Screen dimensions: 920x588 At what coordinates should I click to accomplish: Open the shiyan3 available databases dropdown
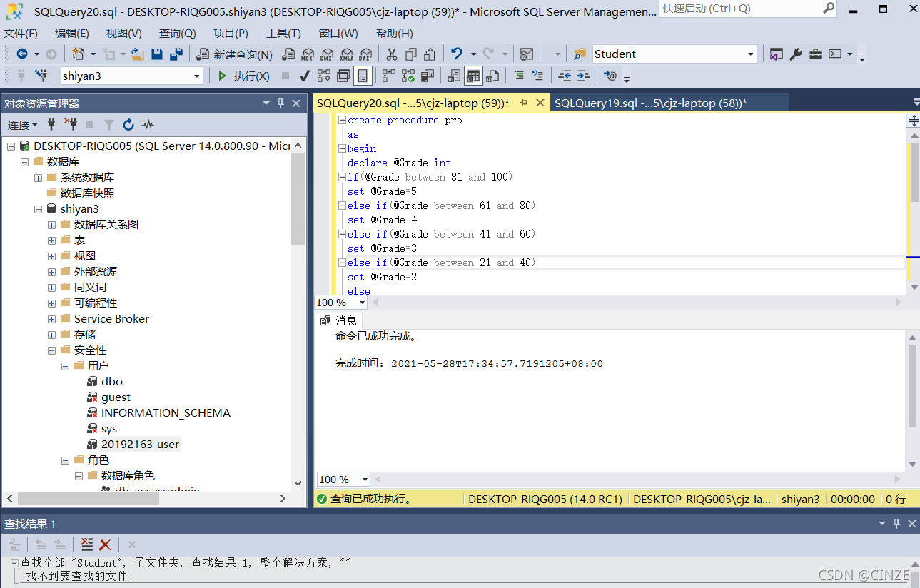[198, 76]
